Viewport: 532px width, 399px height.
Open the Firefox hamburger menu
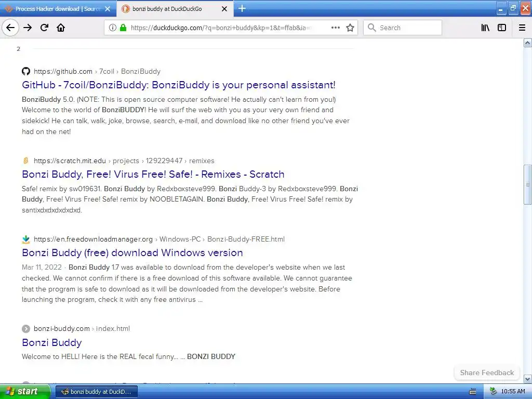point(522,28)
